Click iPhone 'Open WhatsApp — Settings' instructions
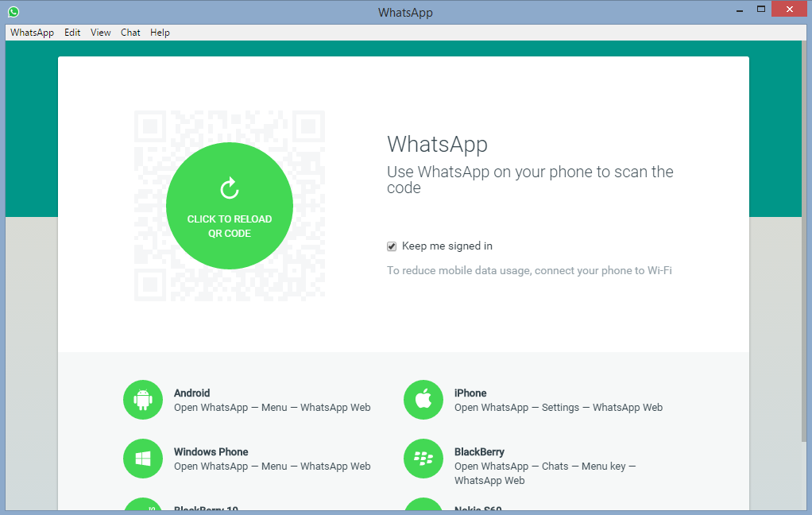Screen dimensions: 812x515 click(x=559, y=407)
